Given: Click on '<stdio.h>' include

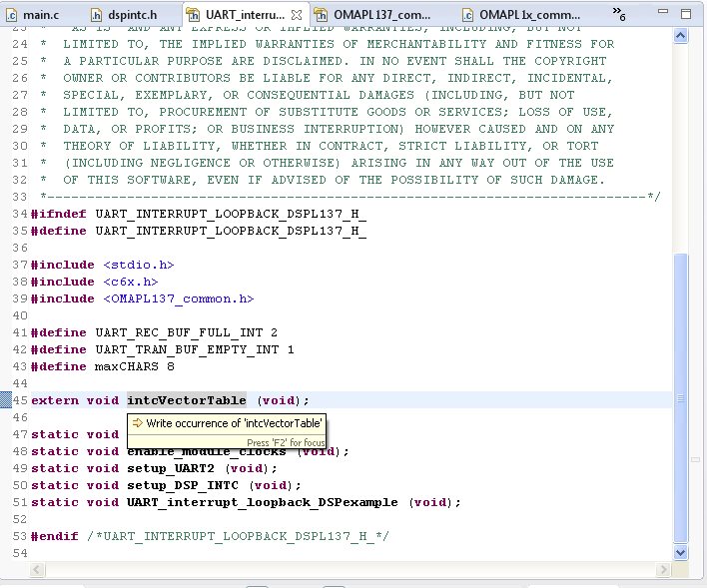Looking at the screenshot, I should [x=139, y=265].
